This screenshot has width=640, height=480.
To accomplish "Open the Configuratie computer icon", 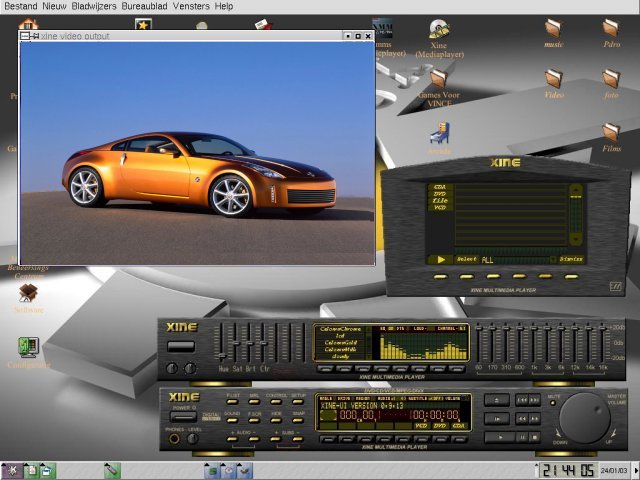I will coord(28,347).
